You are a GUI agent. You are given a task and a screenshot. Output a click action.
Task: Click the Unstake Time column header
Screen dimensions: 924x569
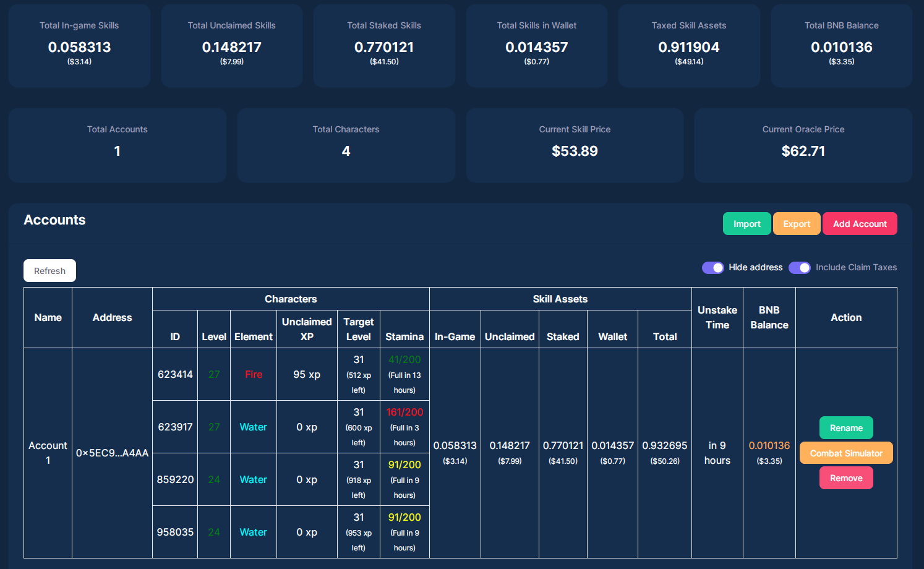coord(717,317)
